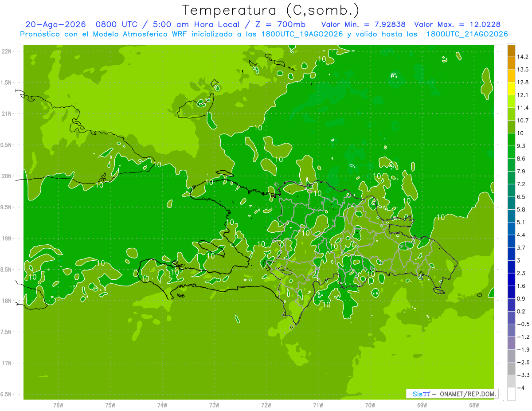Click the 'Valor Max. = 12.0228' text

[457, 24]
